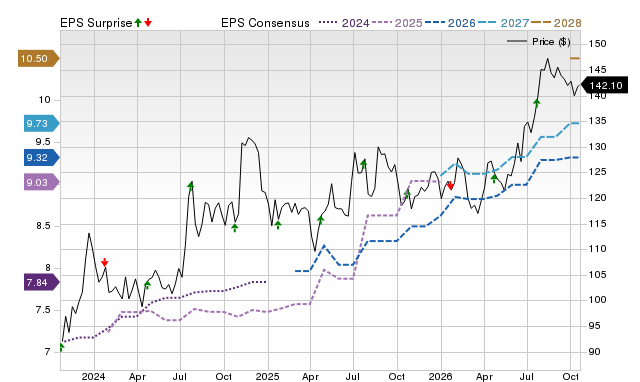640x382 pixels.
Task: Click the green EPS beat arrow at Oct 2025
Action: 407,194
